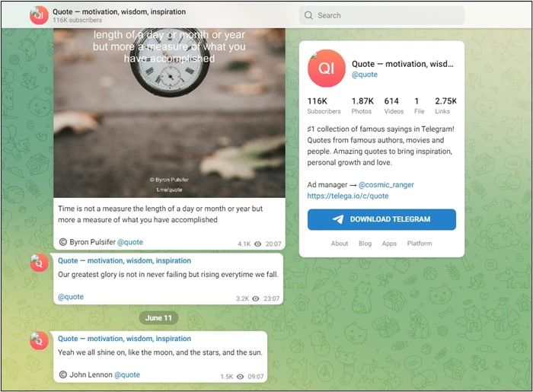
Task: Click the channel avatar in the header
Action: [x=39, y=15]
